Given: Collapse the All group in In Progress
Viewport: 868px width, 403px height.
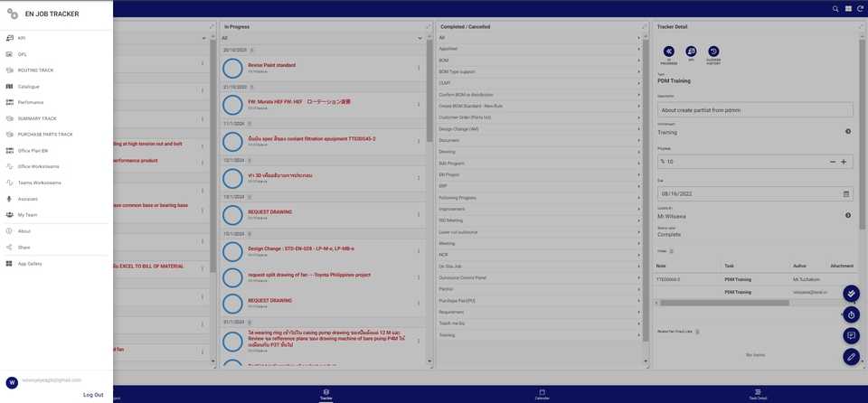Looking at the screenshot, I should (420, 38).
